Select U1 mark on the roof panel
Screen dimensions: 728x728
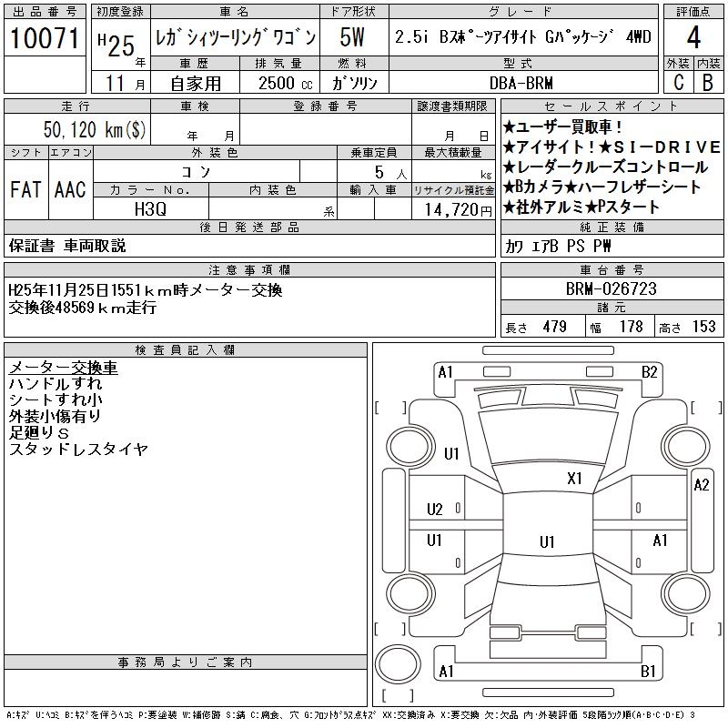point(547,541)
